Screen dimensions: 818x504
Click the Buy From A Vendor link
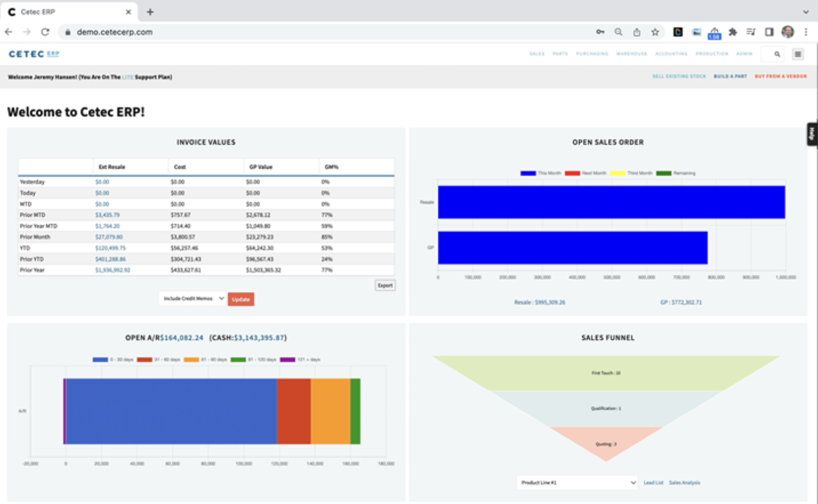point(781,77)
